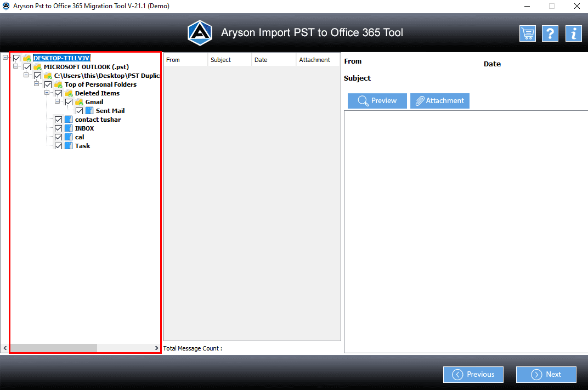This screenshot has width=588, height=390.
Task: Uncheck Task checkbox
Action: coord(59,146)
